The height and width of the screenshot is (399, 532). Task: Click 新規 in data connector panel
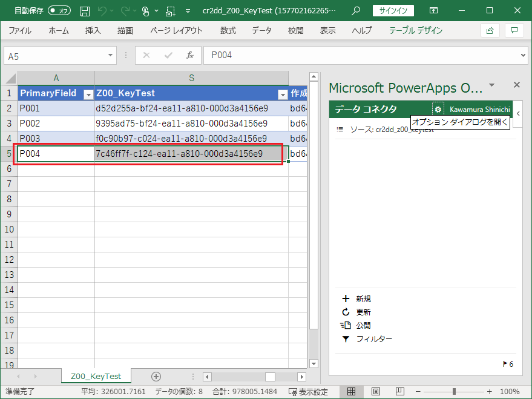pyautogui.click(x=363, y=298)
